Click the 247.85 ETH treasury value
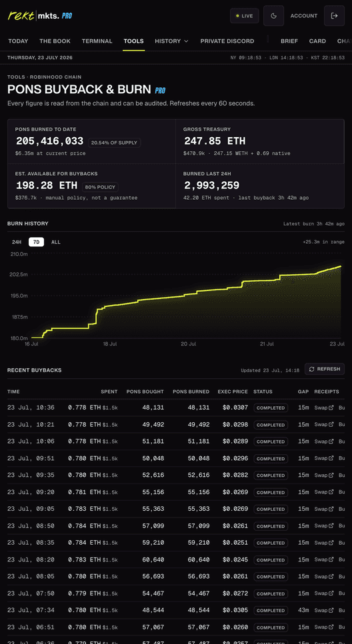Viewport: 352px width, 644px height. point(215,141)
